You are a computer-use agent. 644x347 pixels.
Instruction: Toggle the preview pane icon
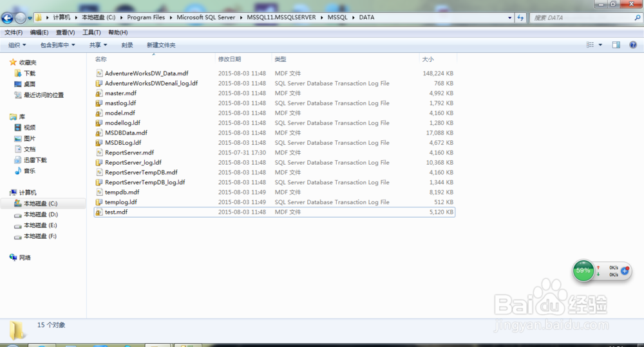pyautogui.click(x=616, y=45)
